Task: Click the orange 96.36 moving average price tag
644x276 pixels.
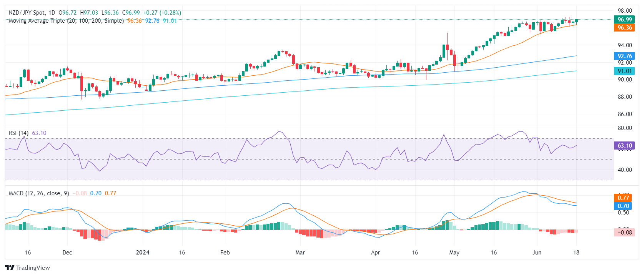Action: click(624, 28)
